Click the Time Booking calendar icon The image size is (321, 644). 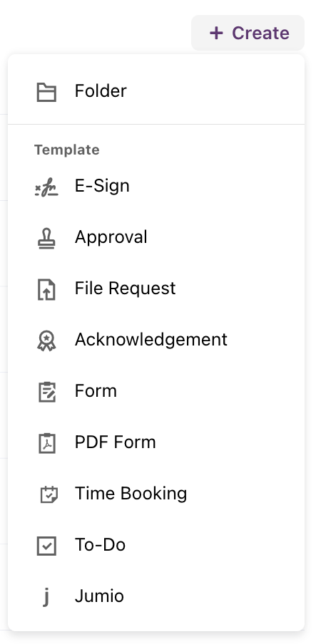(x=49, y=494)
